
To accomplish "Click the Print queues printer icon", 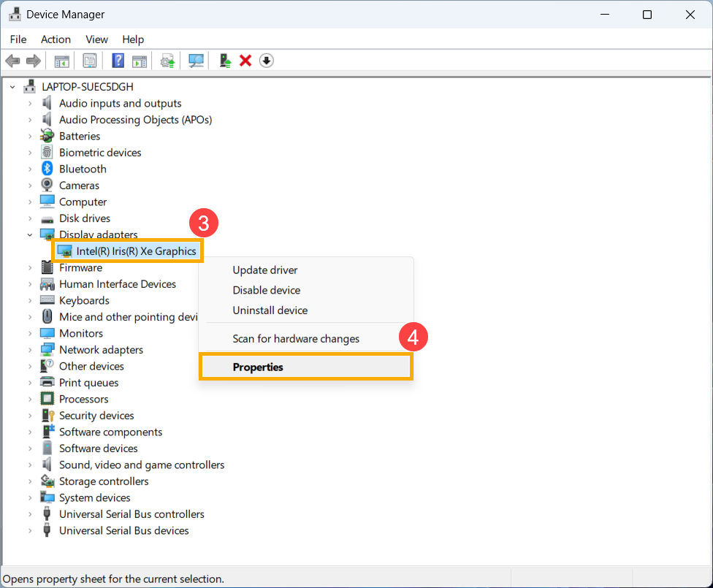I will (x=47, y=382).
